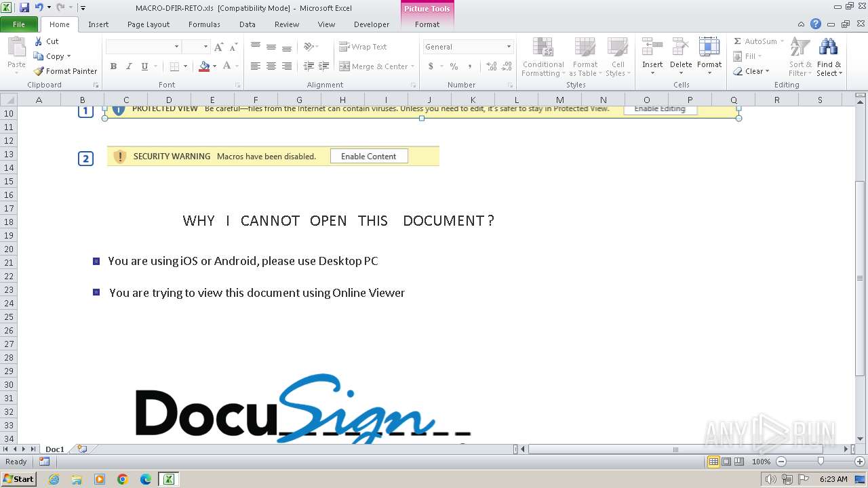The height and width of the screenshot is (488, 868).
Task: Toggle Wrap Text
Action: (x=363, y=47)
